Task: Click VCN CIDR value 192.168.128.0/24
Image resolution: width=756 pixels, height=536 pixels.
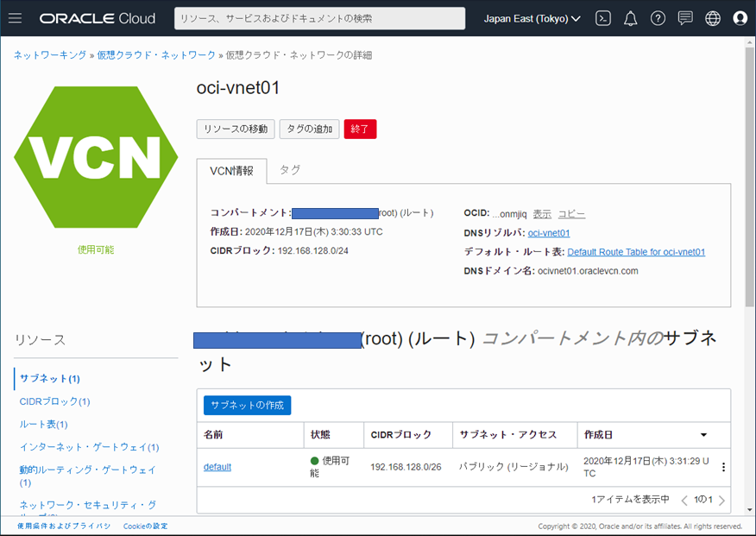Action: (313, 251)
